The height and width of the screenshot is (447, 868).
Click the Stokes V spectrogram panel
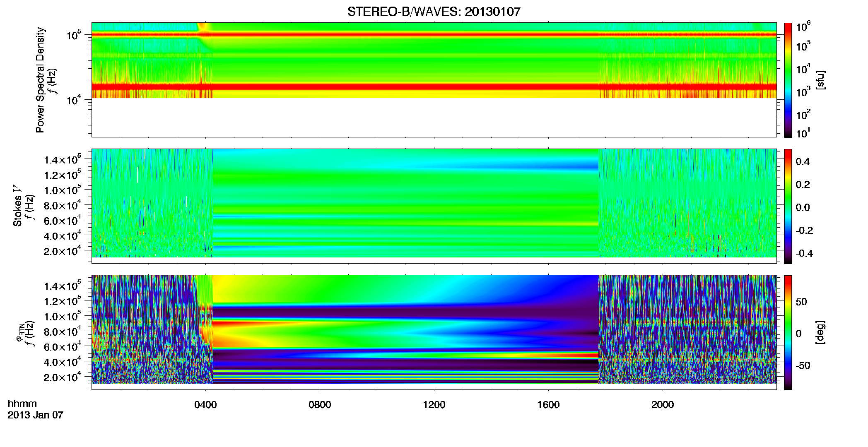click(x=434, y=206)
